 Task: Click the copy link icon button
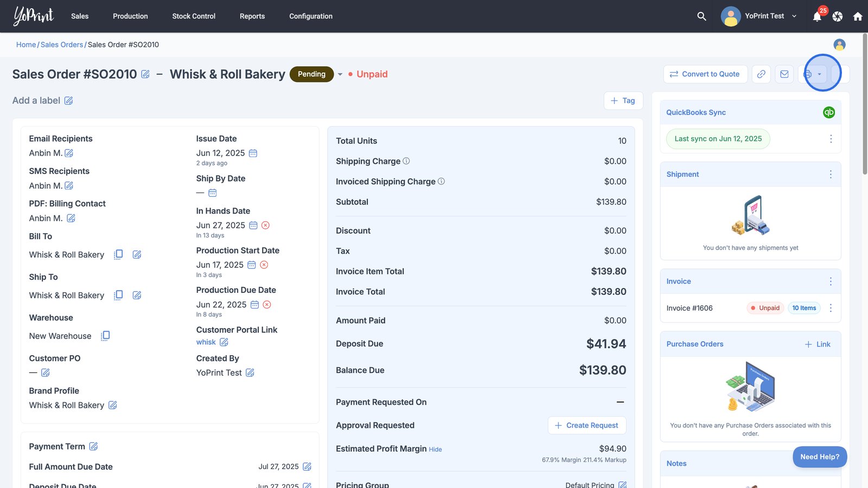point(761,74)
